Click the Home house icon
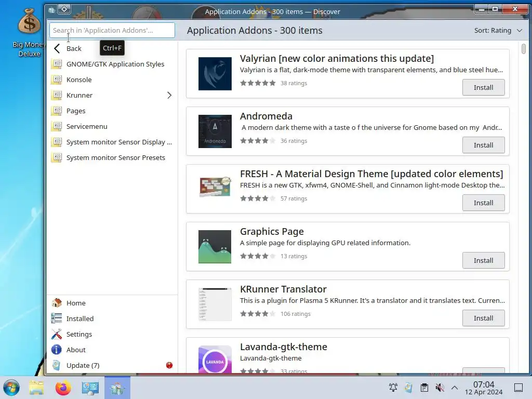The width and height of the screenshot is (532, 399). pyautogui.click(x=57, y=303)
